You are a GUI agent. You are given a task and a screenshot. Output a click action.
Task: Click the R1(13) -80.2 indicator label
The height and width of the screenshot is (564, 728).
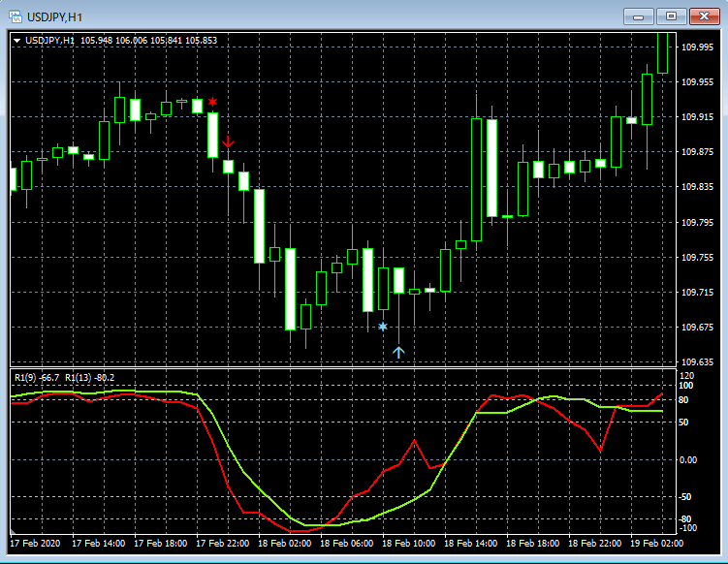pyautogui.click(x=89, y=378)
